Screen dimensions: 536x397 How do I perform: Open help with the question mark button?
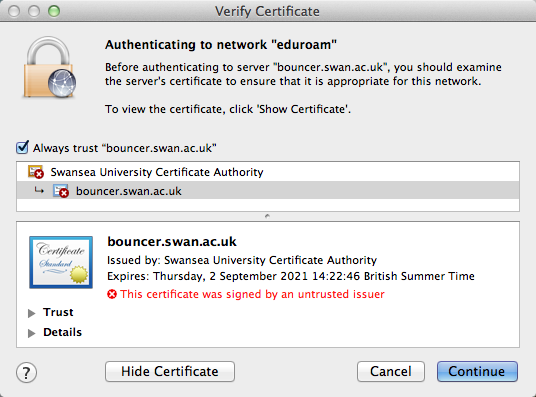[26, 372]
